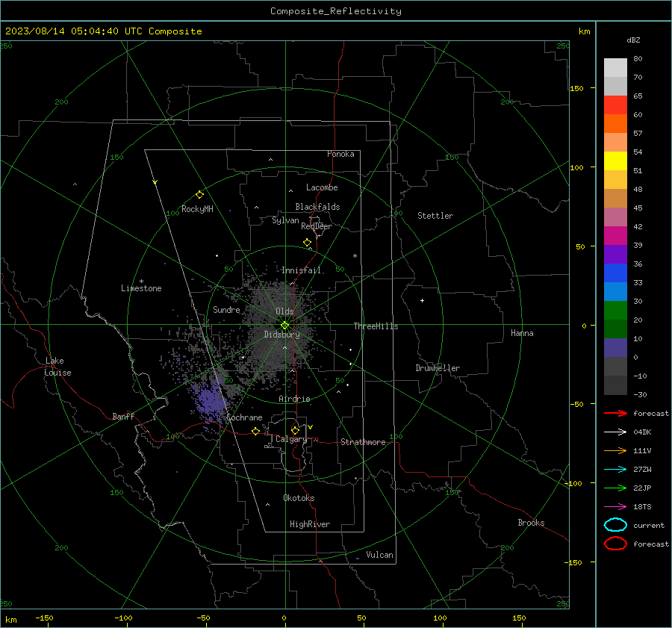This screenshot has height=628, width=672.
Task: Select the cyan 27ZW arrow legend symbol
Action: [615, 470]
